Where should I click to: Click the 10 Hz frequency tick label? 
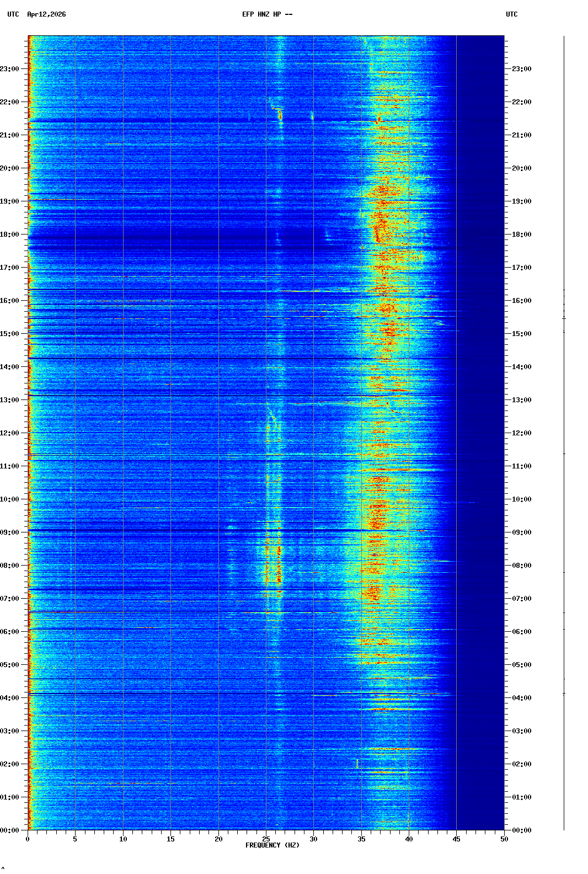click(x=123, y=839)
